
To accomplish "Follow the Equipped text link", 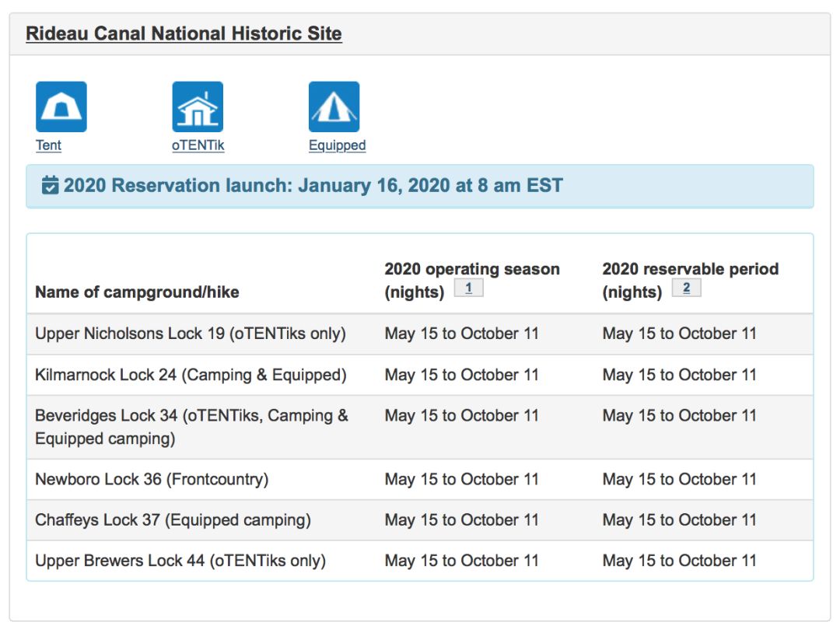I will pyautogui.click(x=337, y=145).
